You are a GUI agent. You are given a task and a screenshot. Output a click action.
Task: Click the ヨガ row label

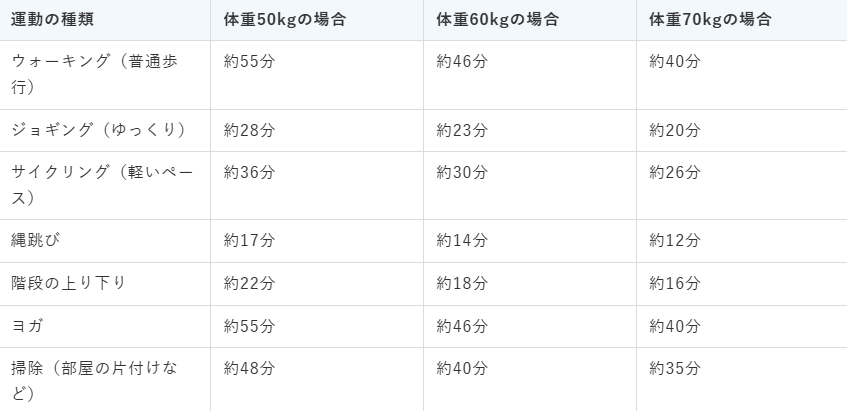[27, 326]
